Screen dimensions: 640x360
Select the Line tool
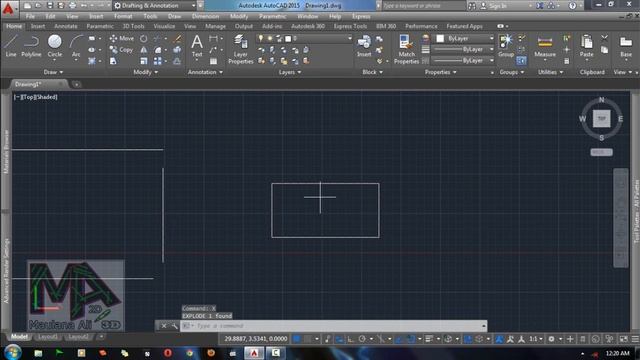click(11, 46)
